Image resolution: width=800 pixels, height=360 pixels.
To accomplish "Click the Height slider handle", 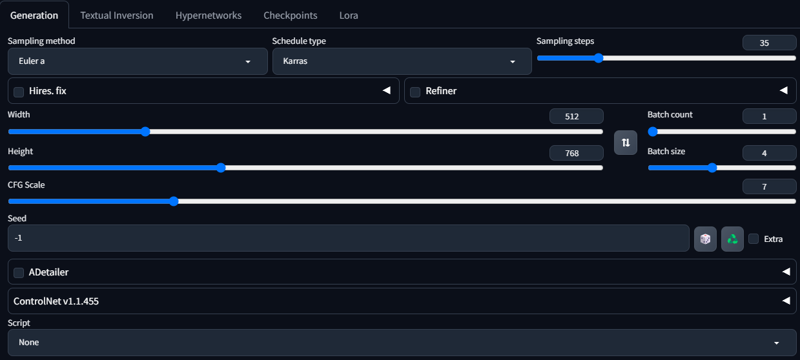I will click(221, 168).
